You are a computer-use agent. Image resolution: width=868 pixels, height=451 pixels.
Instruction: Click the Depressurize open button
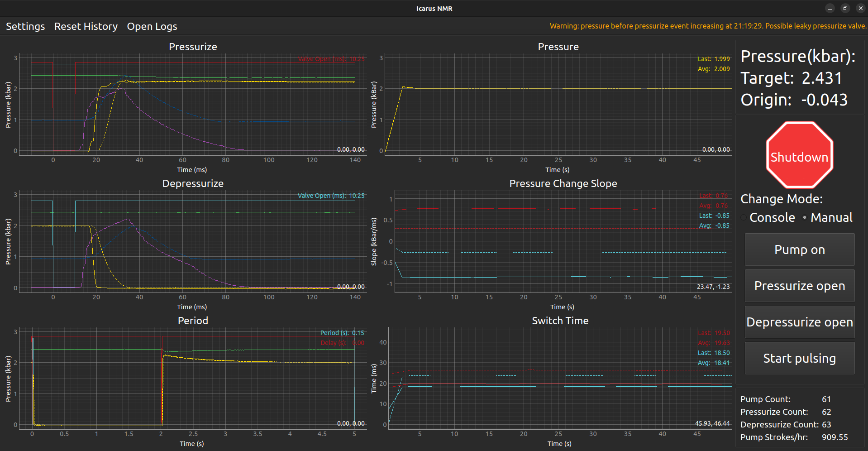coord(799,322)
